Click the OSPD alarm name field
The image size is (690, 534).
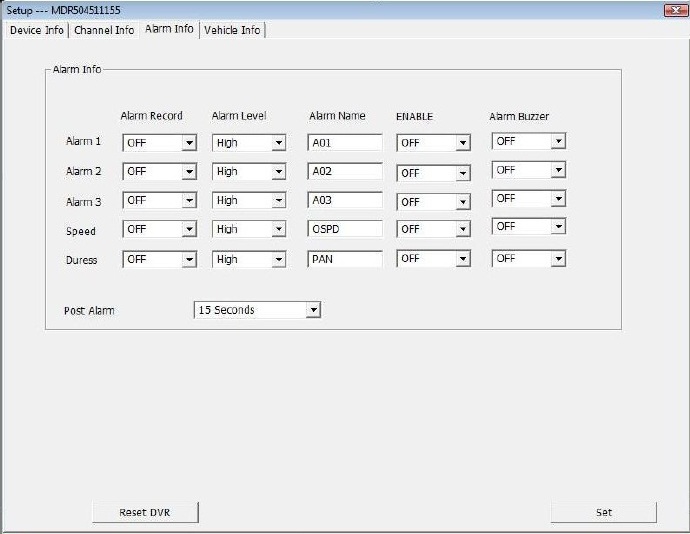(x=345, y=229)
